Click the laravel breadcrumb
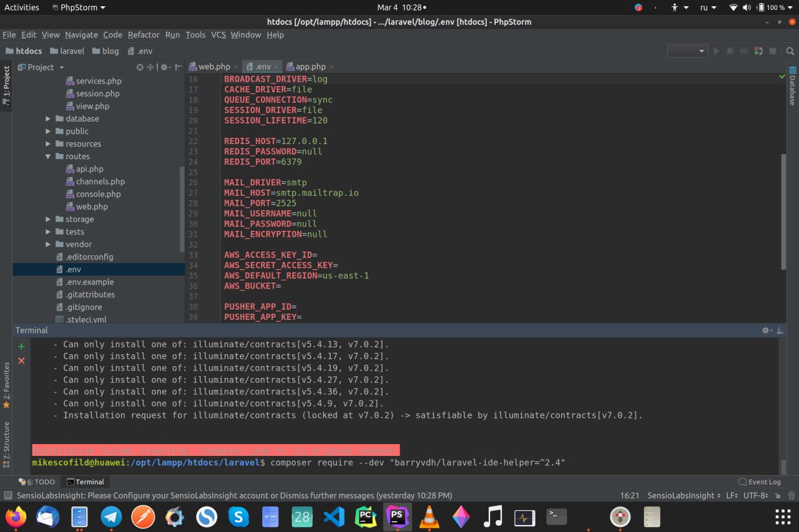 tap(67, 51)
